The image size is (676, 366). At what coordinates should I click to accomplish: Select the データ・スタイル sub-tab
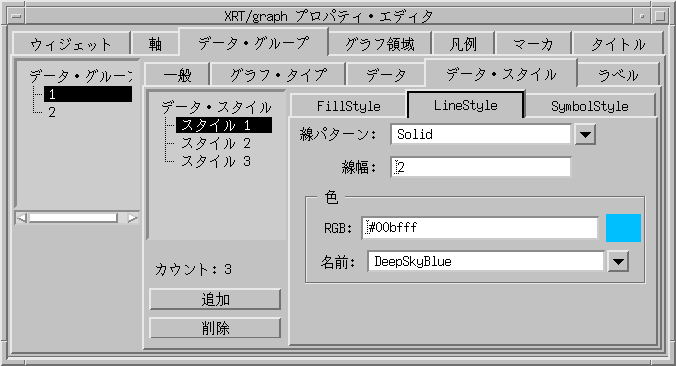501,74
